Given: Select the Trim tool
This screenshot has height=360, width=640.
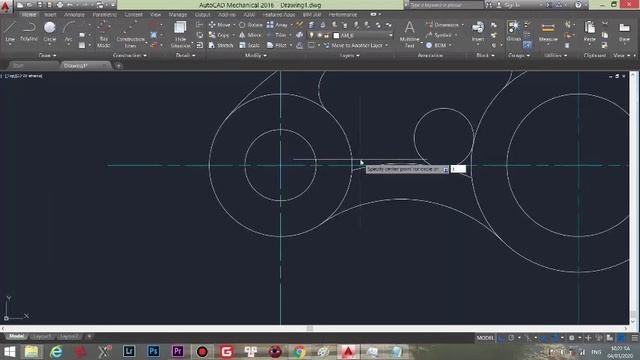Looking at the screenshot, I should click(278, 36).
